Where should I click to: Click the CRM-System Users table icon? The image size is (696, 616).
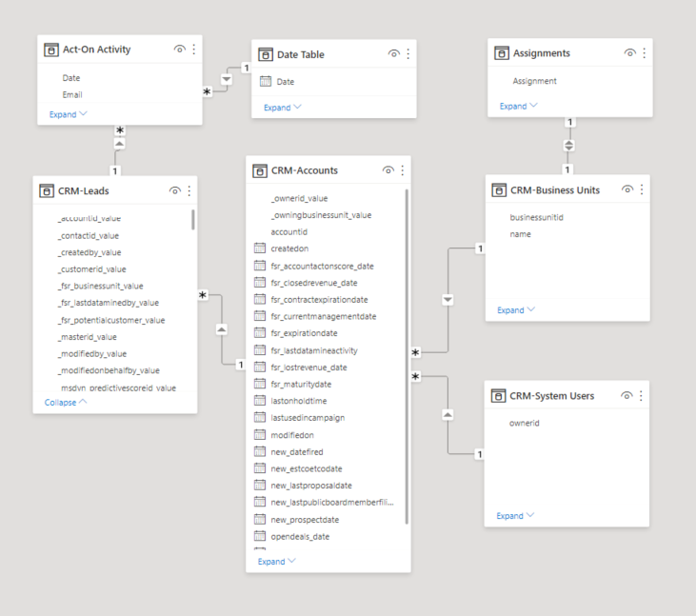[x=498, y=396]
